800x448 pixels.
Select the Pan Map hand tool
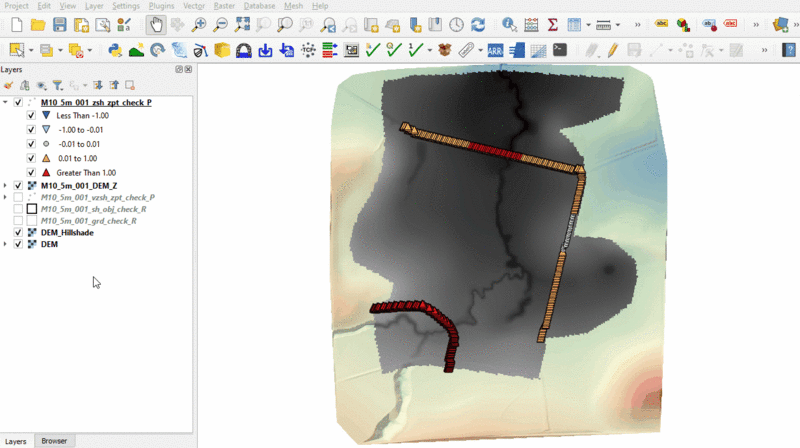(155, 25)
